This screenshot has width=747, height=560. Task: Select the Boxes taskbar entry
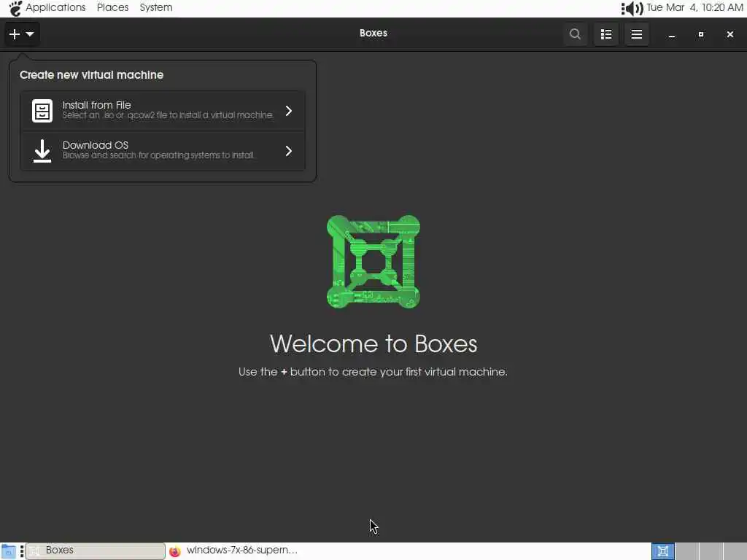pos(96,551)
